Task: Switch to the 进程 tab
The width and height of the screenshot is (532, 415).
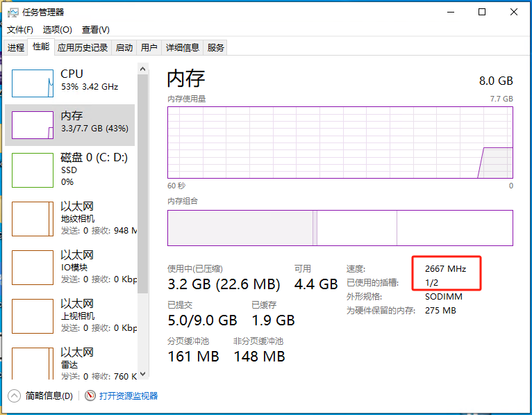Action: coord(15,47)
